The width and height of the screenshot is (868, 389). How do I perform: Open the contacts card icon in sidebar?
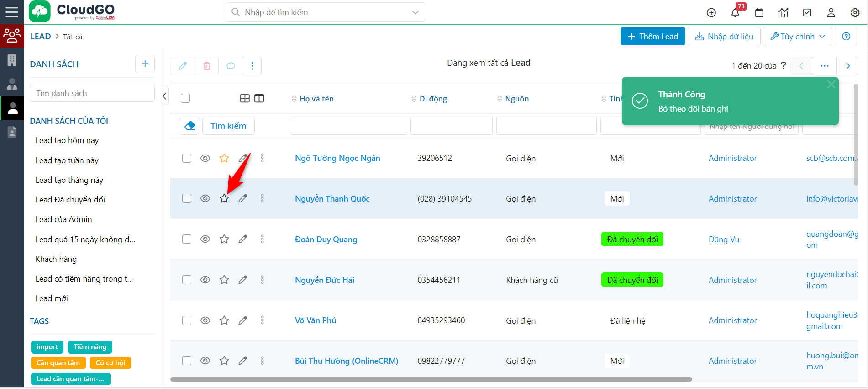[x=12, y=132]
